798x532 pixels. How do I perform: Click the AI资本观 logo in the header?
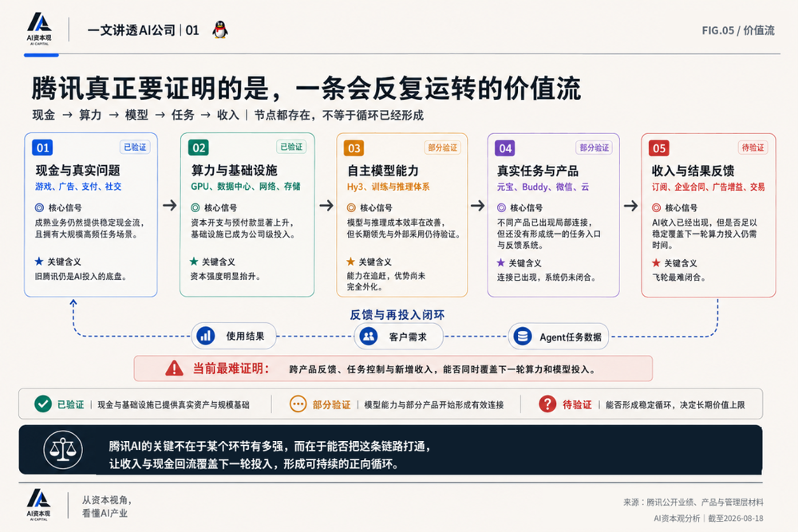39,29
